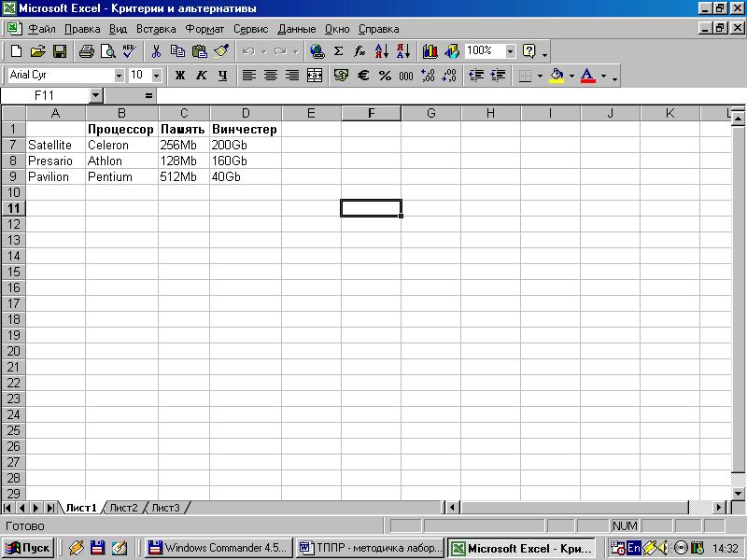Open the Вставка menu

pyautogui.click(x=156, y=29)
